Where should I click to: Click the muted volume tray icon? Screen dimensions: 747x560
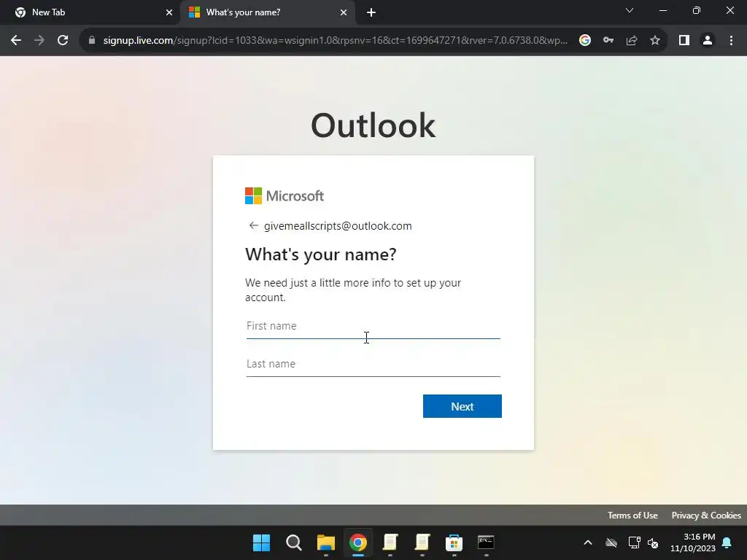[x=653, y=542]
